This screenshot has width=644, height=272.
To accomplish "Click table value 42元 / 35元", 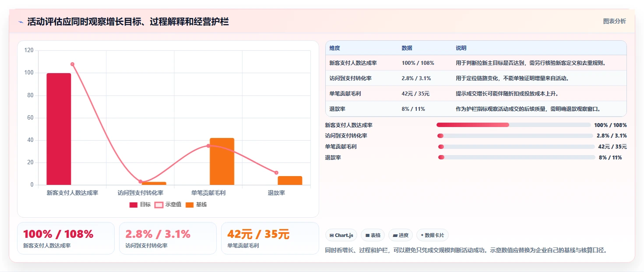I will pyautogui.click(x=415, y=94).
